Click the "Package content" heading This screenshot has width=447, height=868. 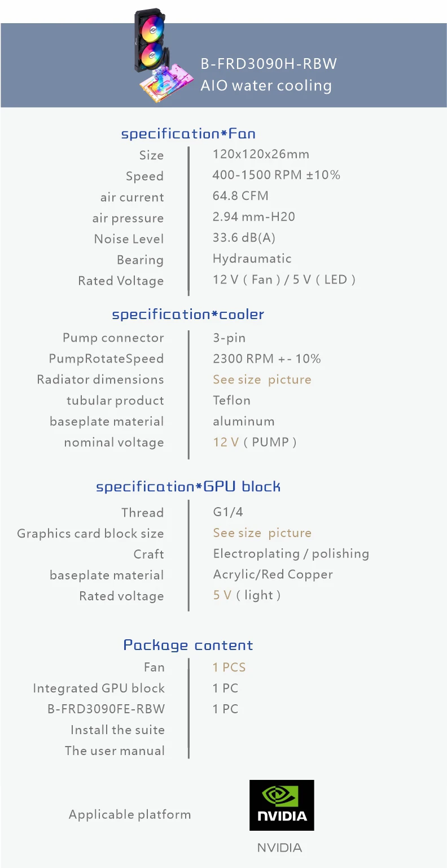click(188, 645)
